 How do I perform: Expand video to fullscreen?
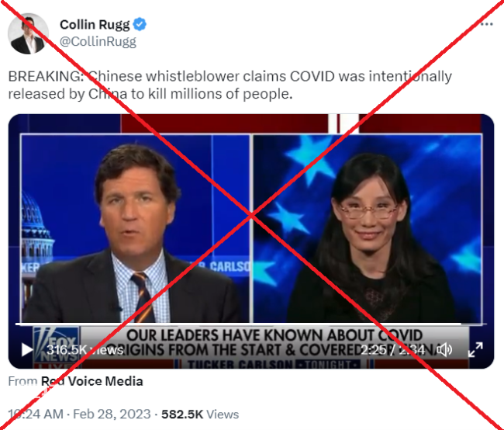(475, 350)
